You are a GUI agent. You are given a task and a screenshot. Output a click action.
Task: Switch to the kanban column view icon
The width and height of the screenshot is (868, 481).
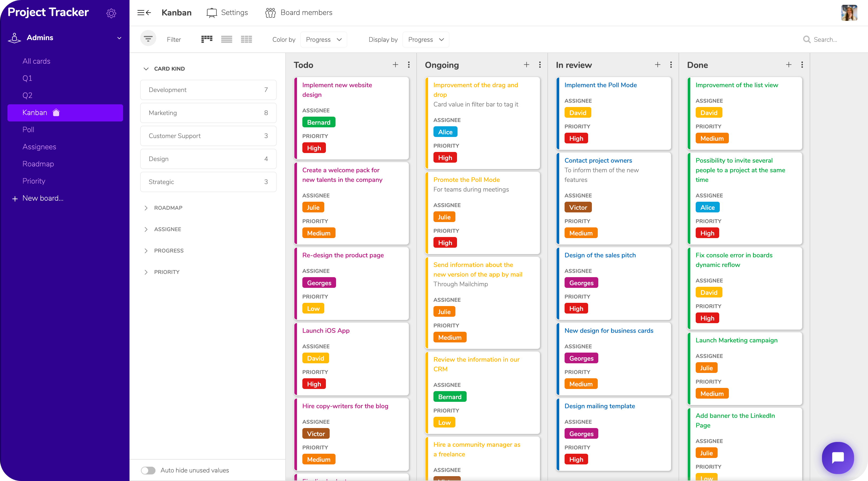point(207,39)
